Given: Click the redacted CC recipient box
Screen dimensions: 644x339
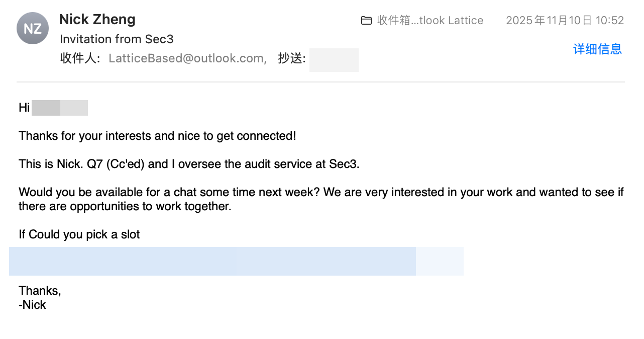Looking at the screenshot, I should pyautogui.click(x=334, y=60).
